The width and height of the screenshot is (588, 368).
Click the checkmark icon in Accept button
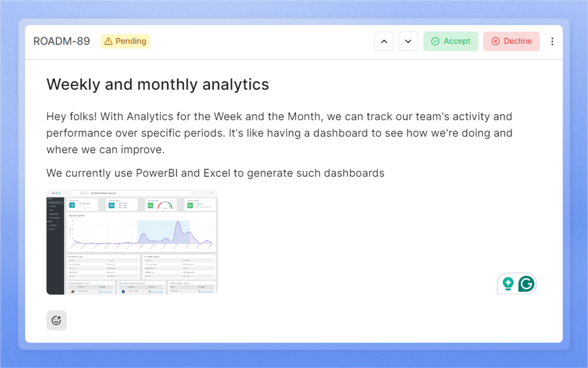[435, 41]
